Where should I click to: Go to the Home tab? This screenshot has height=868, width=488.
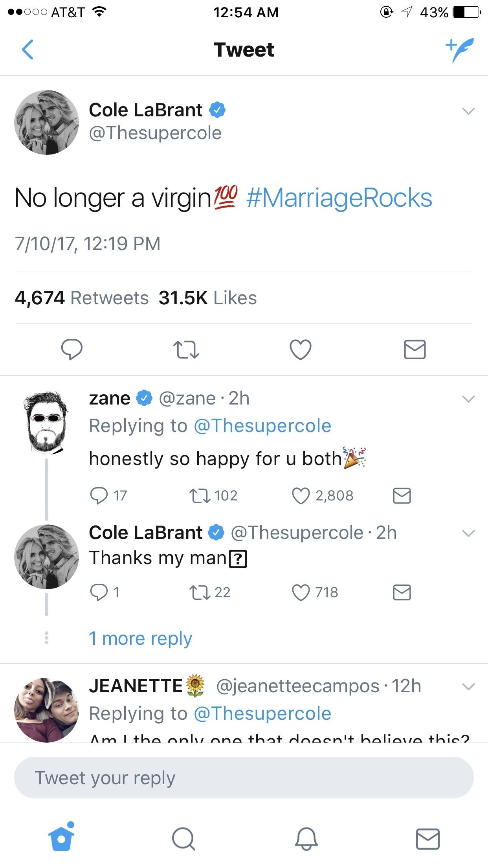coord(61,838)
